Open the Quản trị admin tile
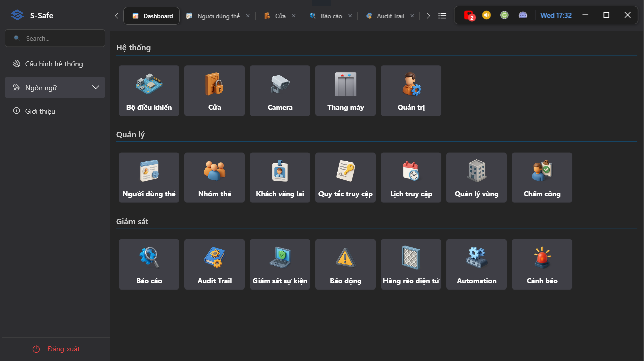The height and width of the screenshot is (361, 644). tap(411, 91)
